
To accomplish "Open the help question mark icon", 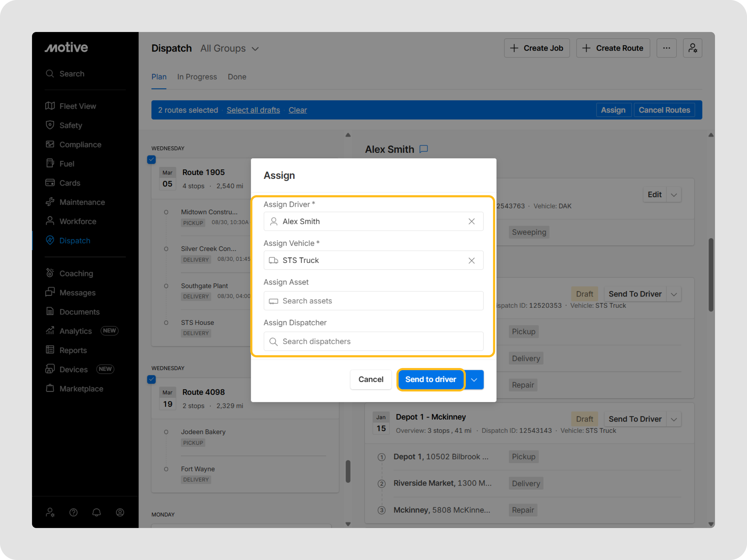I will click(x=73, y=513).
